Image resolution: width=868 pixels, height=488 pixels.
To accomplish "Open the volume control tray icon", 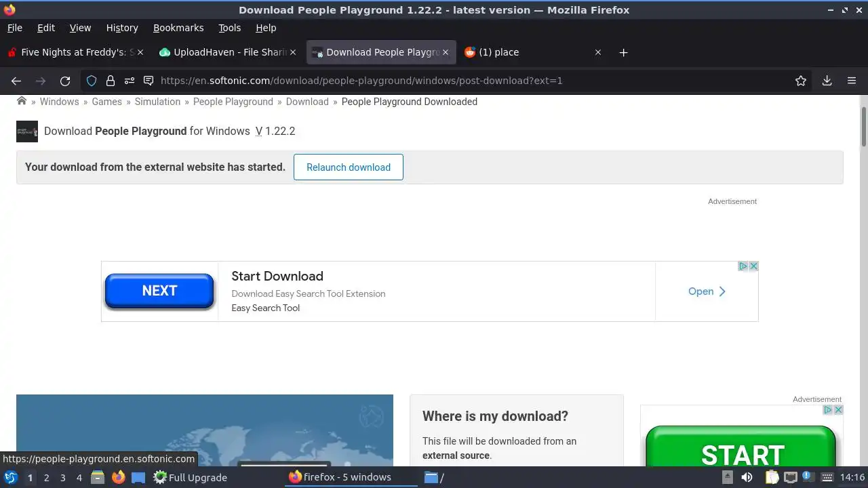I will (x=747, y=477).
